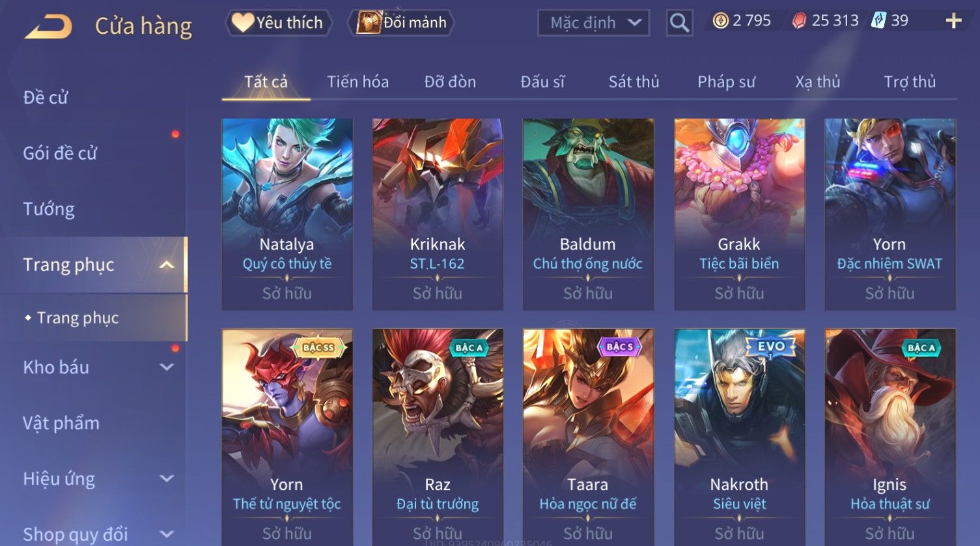Go back using the arrow icon
This screenshot has width=980, height=546.
(48, 27)
